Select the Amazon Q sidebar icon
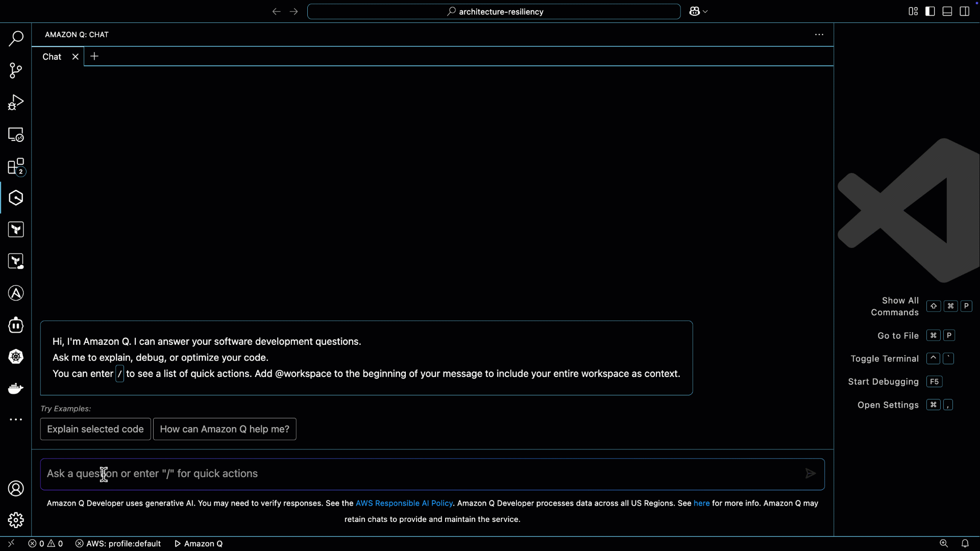The height and width of the screenshot is (551, 980). point(16,197)
